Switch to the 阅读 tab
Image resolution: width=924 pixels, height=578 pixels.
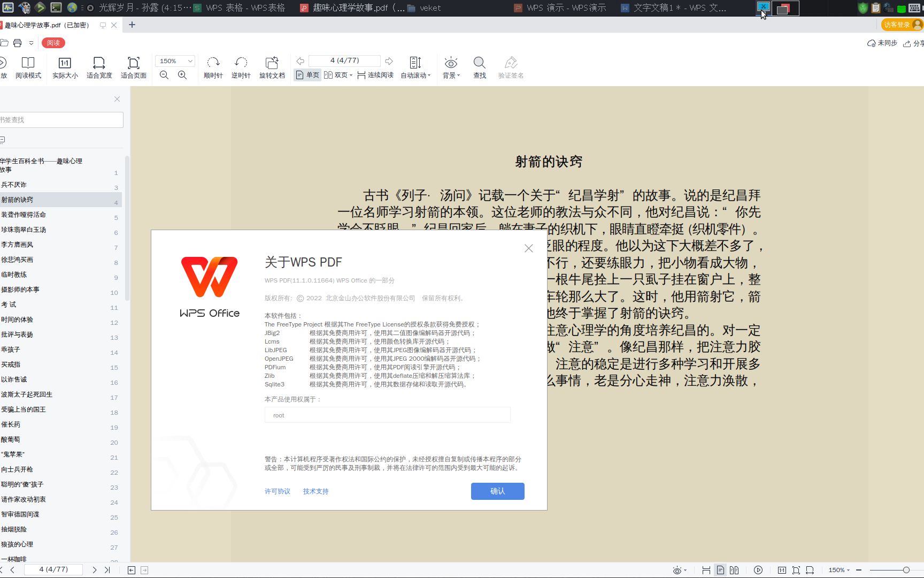(53, 43)
